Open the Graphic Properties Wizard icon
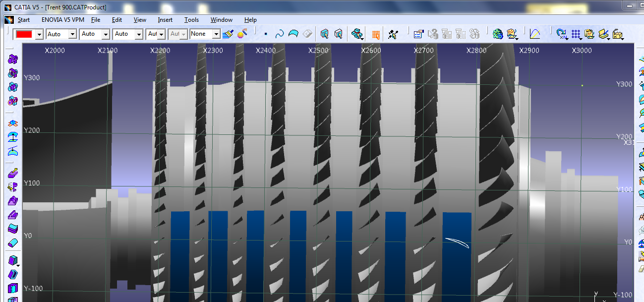The image size is (644, 302). (242, 34)
